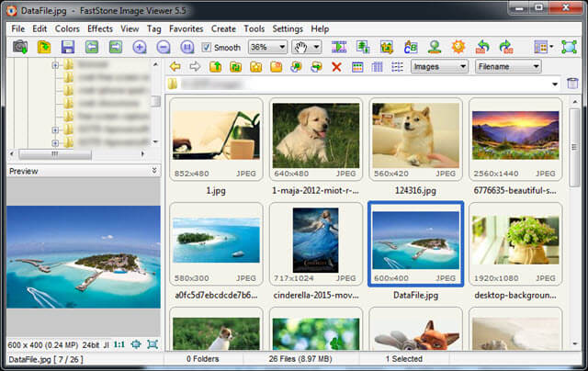Viewport: 588px width, 371px height.
Task: Click the Slideshow toolbar icon
Action: pyautogui.click(x=339, y=47)
